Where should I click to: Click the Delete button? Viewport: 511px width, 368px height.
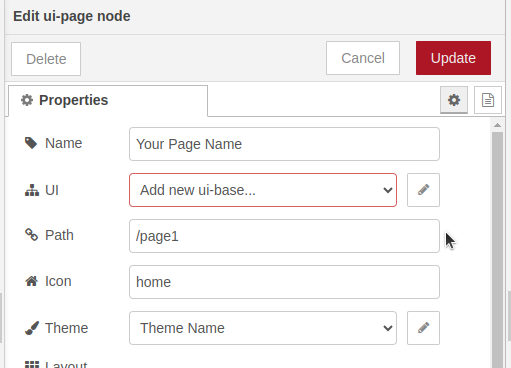coord(46,59)
